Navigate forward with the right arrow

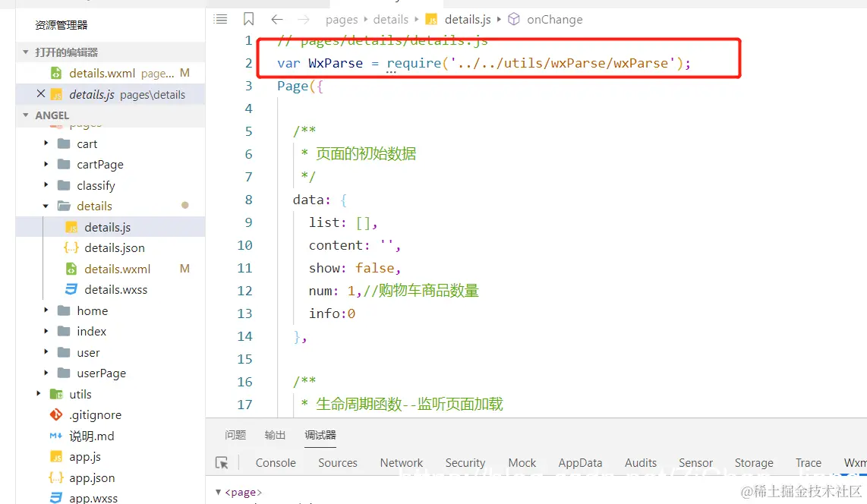point(304,20)
